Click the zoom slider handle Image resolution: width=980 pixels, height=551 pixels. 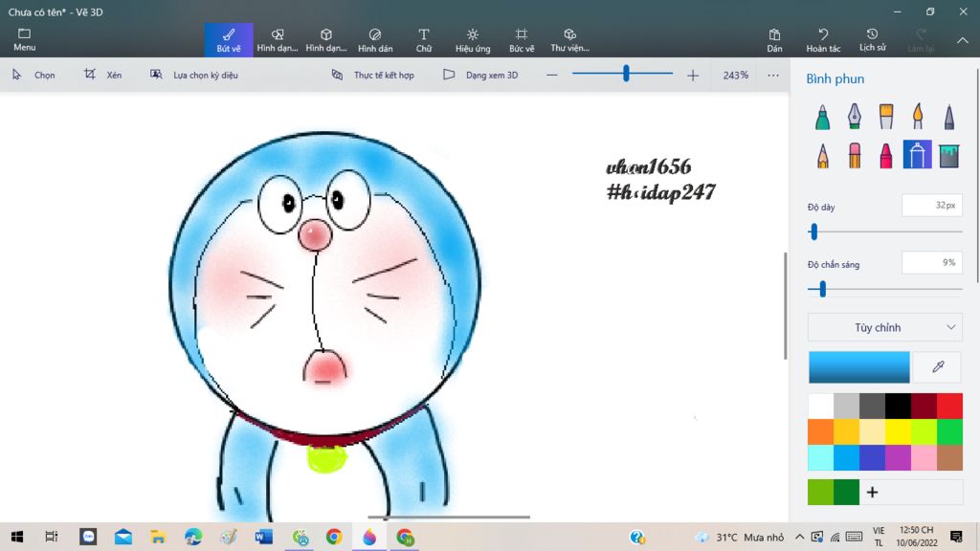coord(626,74)
